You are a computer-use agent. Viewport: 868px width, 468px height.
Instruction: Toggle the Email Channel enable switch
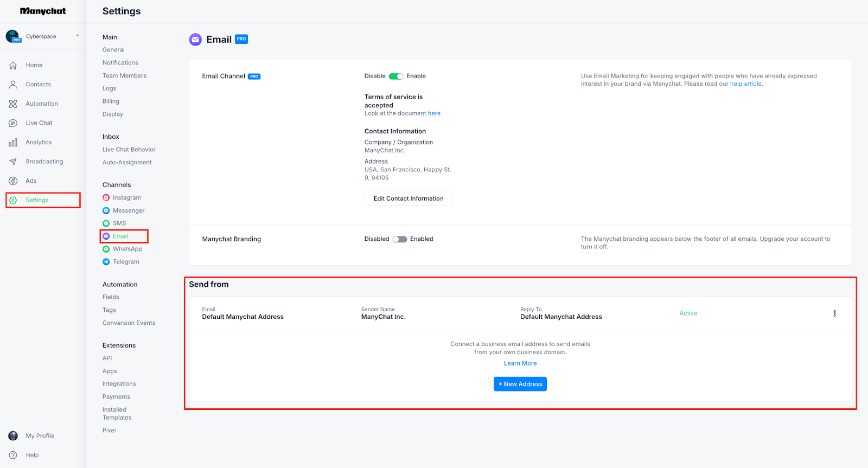click(396, 76)
